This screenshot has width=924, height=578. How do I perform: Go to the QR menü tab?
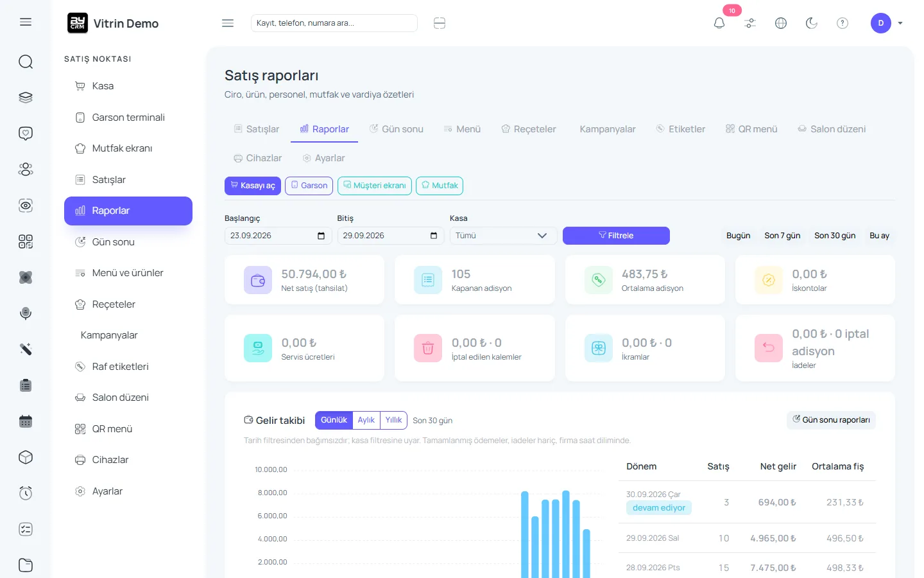point(751,129)
